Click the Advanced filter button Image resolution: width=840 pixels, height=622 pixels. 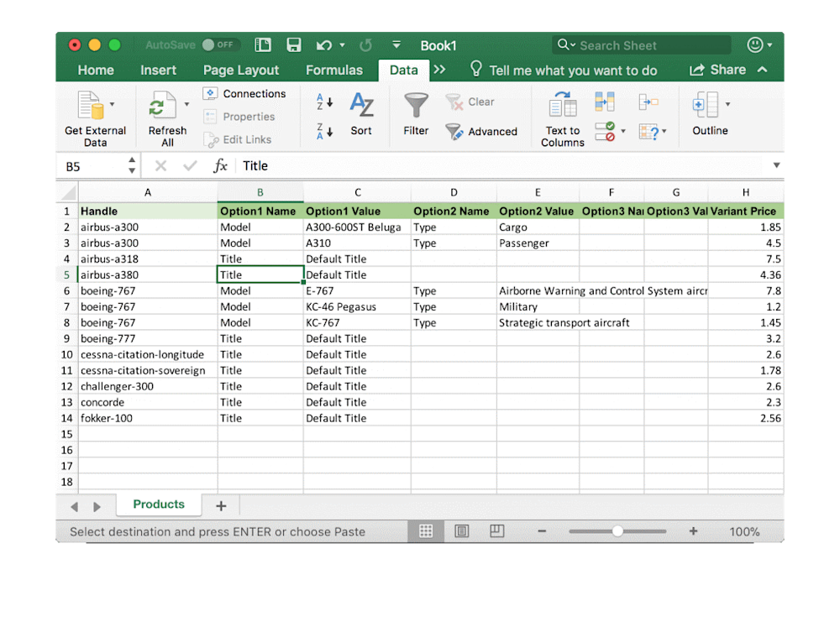click(481, 132)
